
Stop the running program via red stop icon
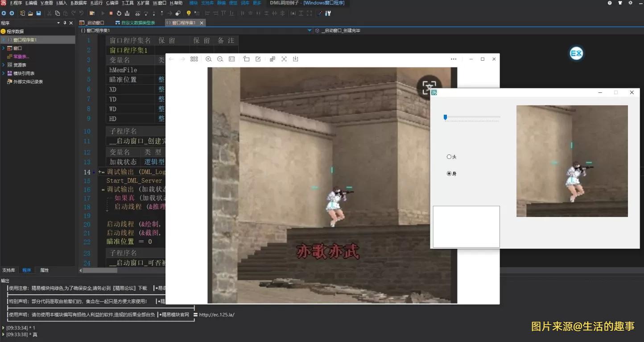coord(111,13)
